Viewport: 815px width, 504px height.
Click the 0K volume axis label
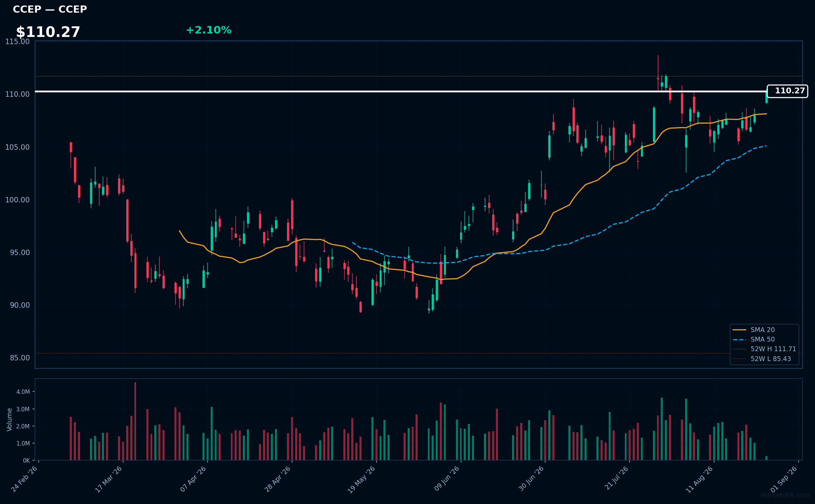(x=26, y=461)
